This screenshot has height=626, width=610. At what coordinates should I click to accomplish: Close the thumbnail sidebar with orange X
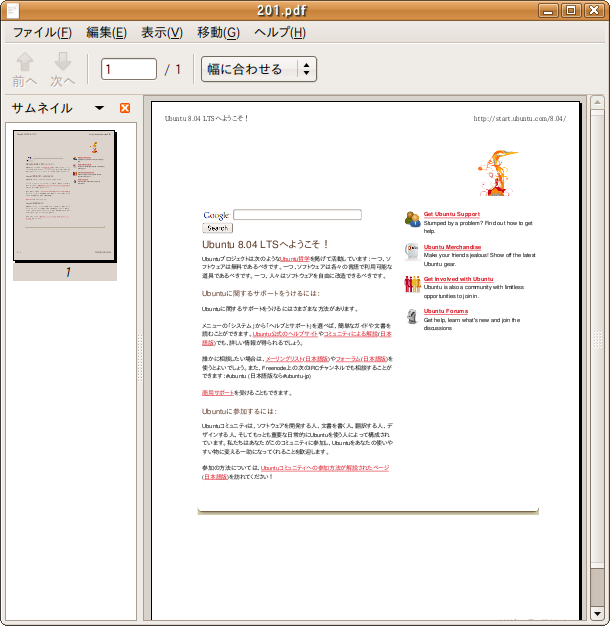click(x=125, y=108)
